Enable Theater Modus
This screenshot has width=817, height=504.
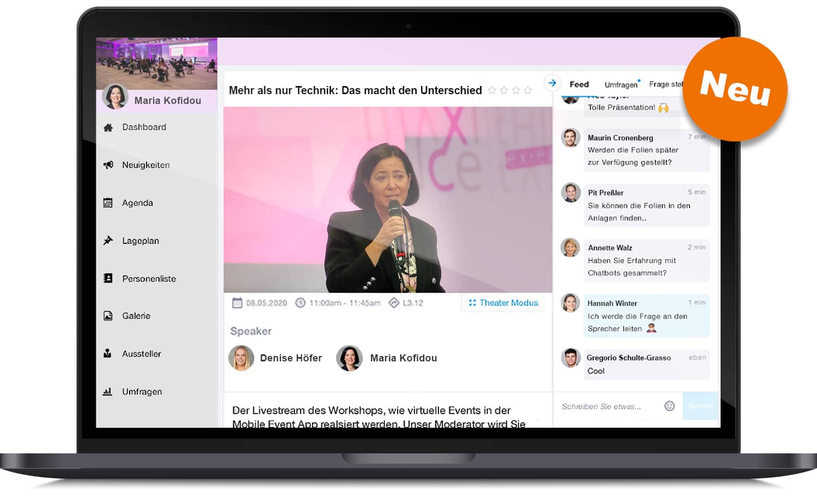click(503, 303)
